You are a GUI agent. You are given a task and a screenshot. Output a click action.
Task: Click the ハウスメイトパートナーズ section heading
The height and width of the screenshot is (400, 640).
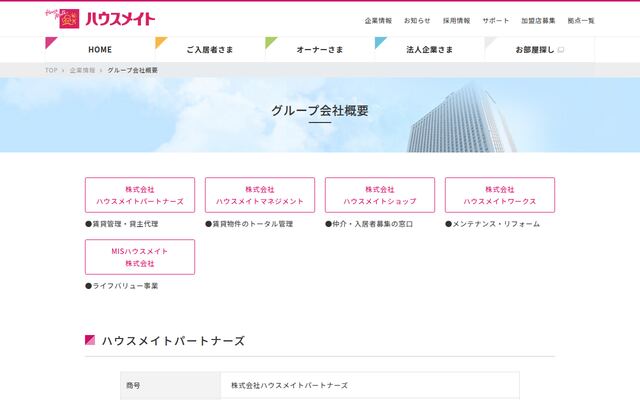pyautogui.click(x=173, y=341)
